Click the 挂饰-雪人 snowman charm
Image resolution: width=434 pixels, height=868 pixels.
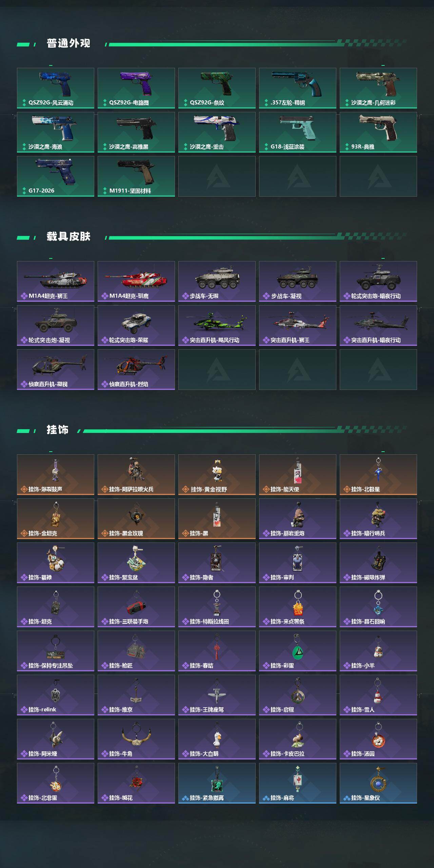[378, 695]
